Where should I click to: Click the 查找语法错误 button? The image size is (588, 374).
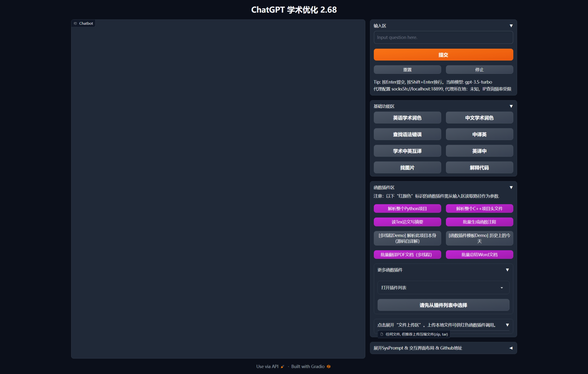tap(407, 134)
